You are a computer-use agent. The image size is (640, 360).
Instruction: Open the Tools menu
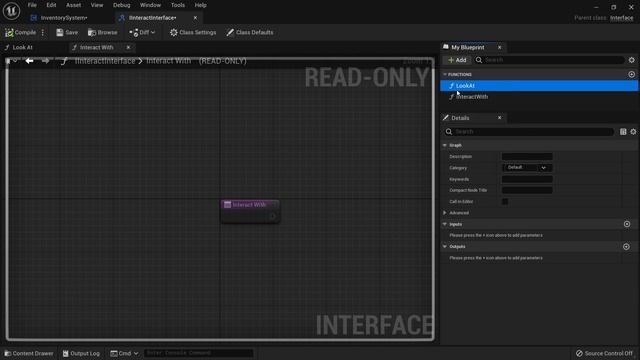click(178, 5)
